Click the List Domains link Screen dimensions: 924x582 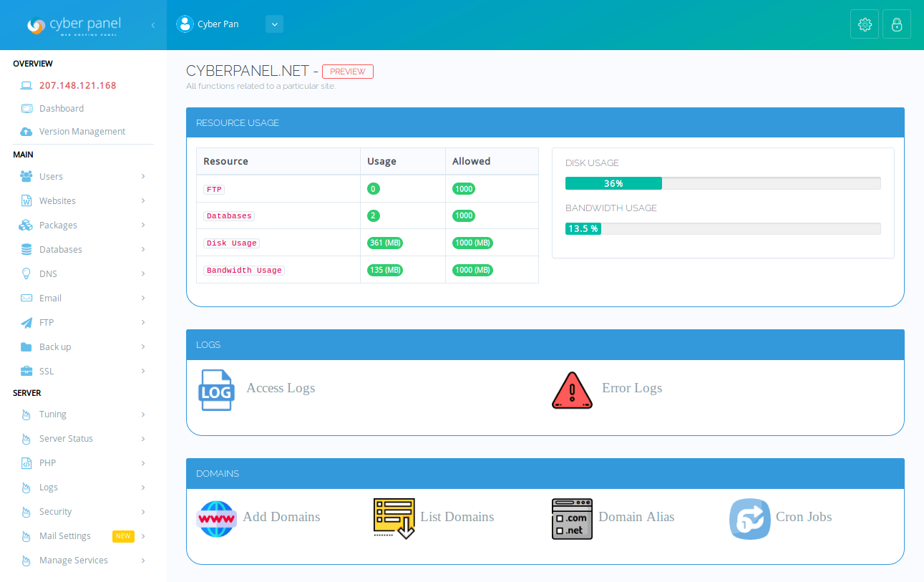pos(457,517)
